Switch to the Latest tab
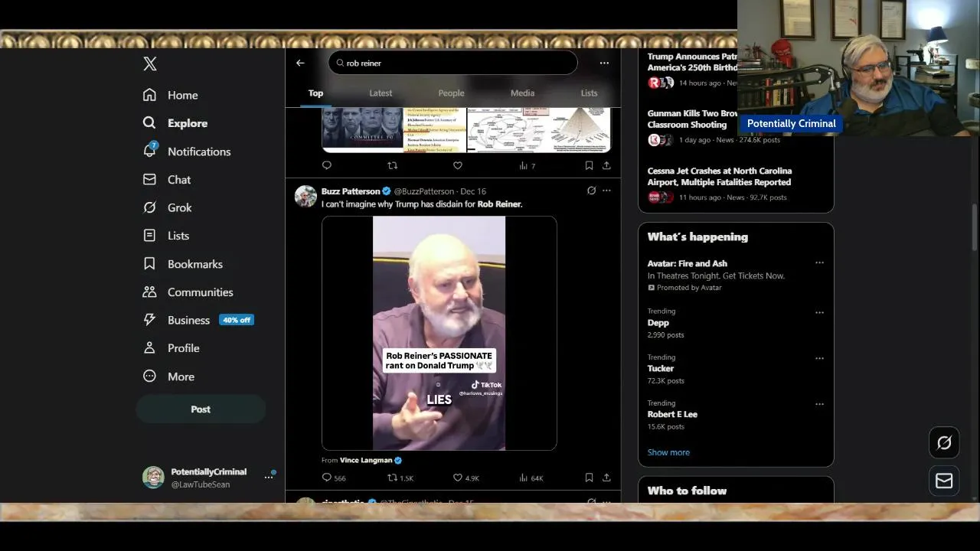 click(381, 93)
